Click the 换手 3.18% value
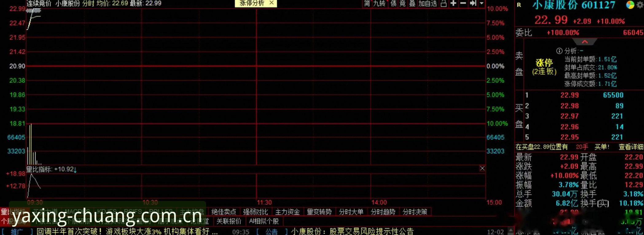Viewport: 644px width, 235px height. pyautogui.click(x=633, y=194)
